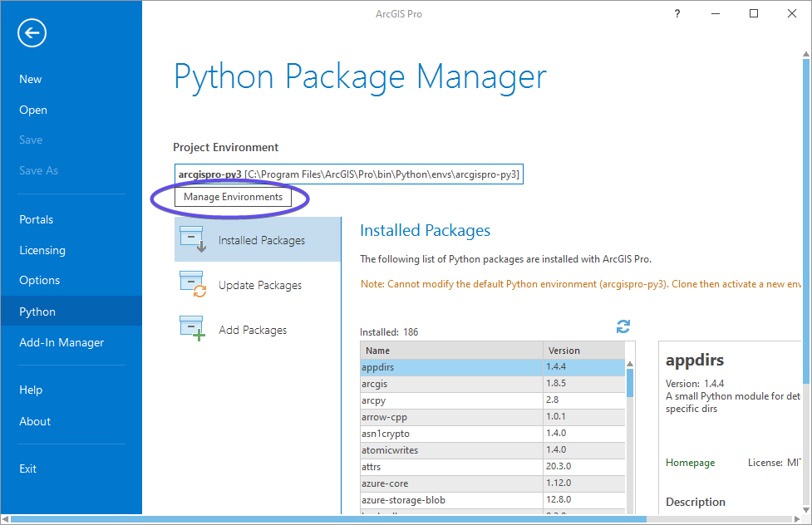812x525 pixels.
Task: Open the New menu item
Action: click(31, 79)
